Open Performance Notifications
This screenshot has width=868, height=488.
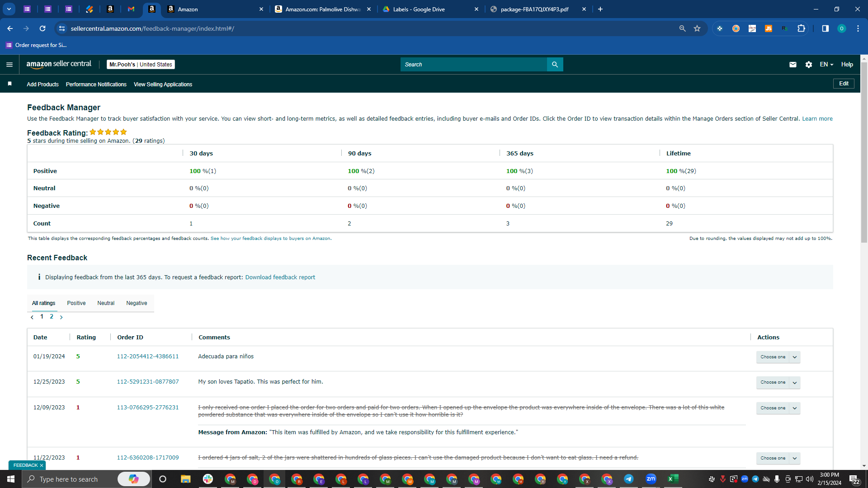click(96, 84)
